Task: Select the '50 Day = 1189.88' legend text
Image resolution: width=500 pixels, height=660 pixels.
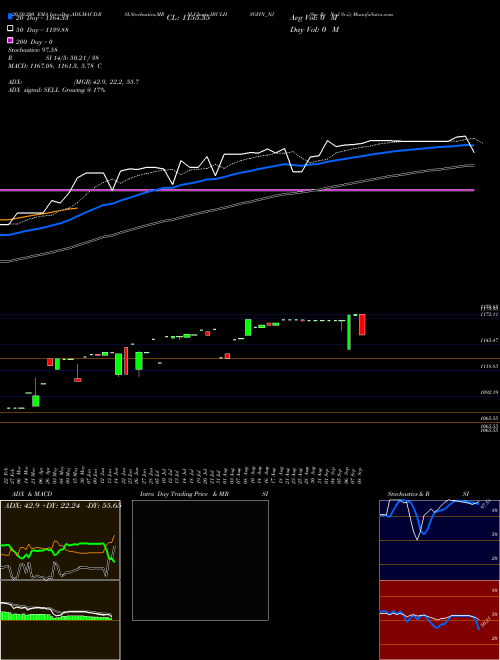Action: pos(42,30)
